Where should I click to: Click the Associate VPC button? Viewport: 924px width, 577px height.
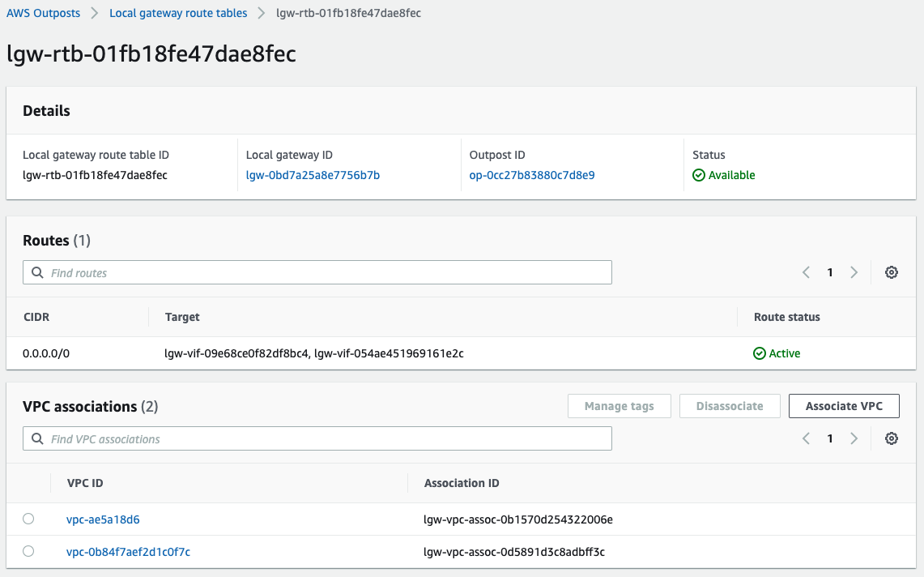pyautogui.click(x=844, y=405)
